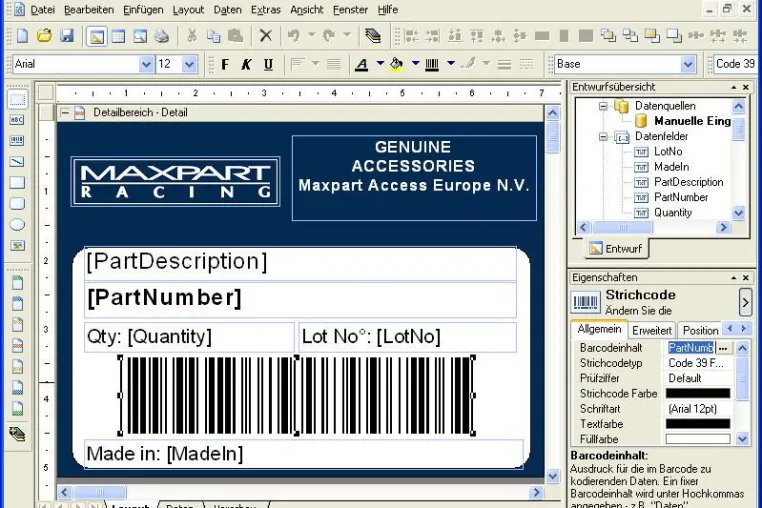Open the Base layer dropdown
The image size is (762, 508).
pos(688,64)
